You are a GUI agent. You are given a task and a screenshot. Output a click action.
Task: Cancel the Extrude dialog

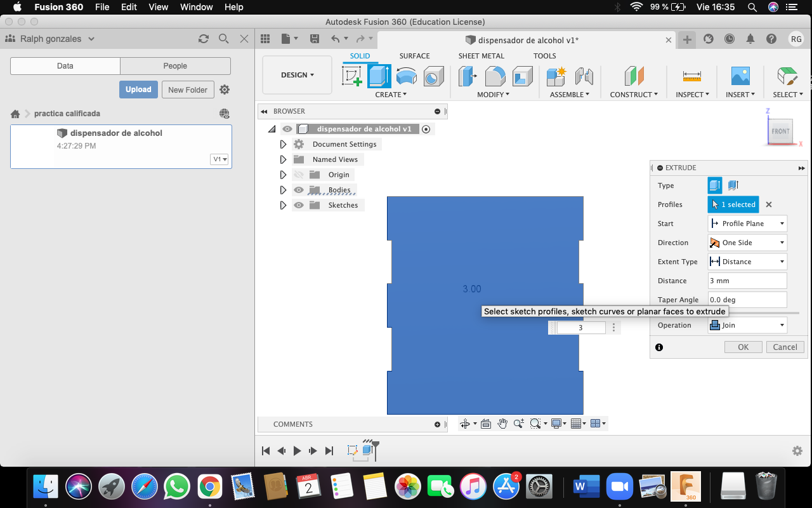785,347
